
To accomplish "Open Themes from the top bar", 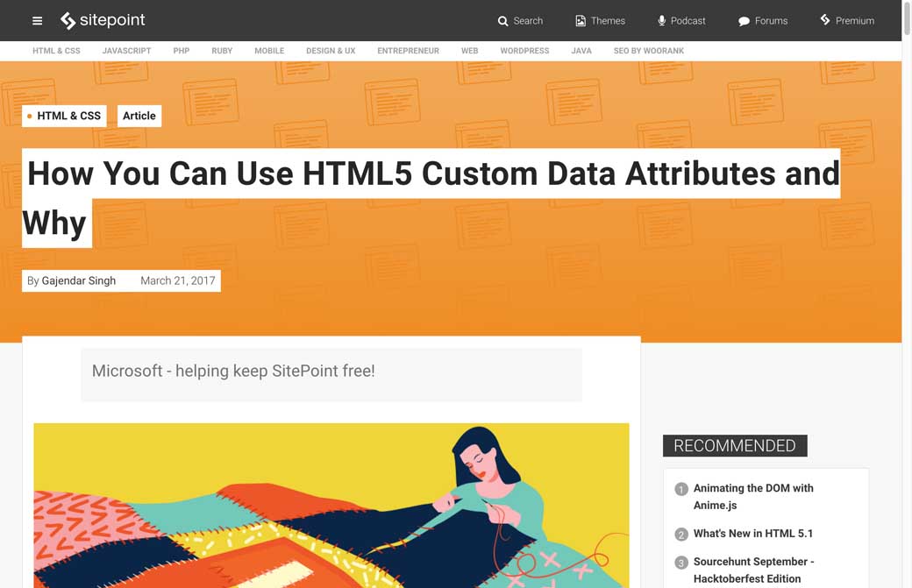I will click(x=600, y=21).
